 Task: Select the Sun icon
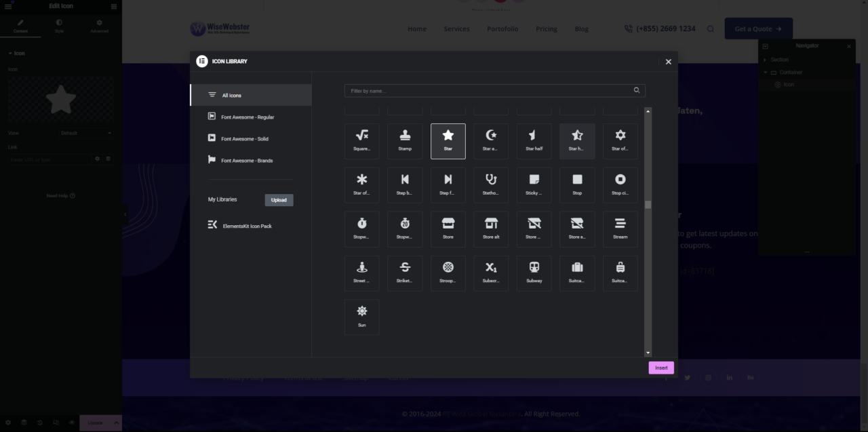click(361, 317)
